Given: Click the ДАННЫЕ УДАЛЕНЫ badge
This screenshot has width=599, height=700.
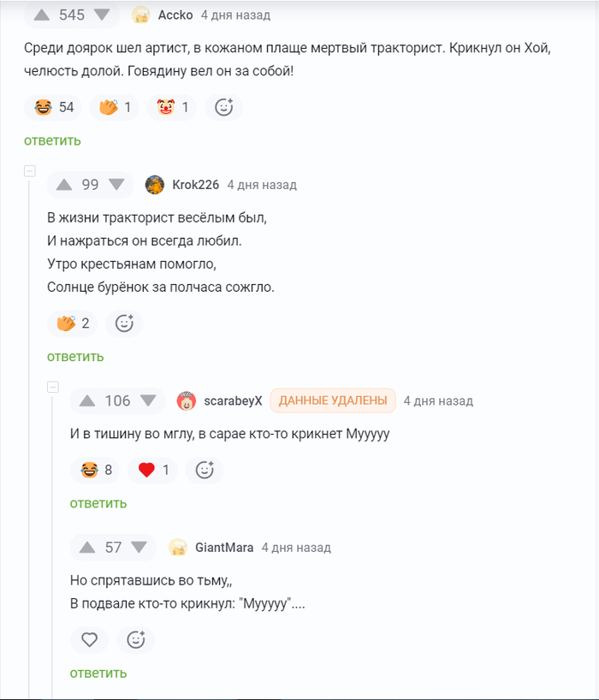Looking at the screenshot, I should coord(333,400).
